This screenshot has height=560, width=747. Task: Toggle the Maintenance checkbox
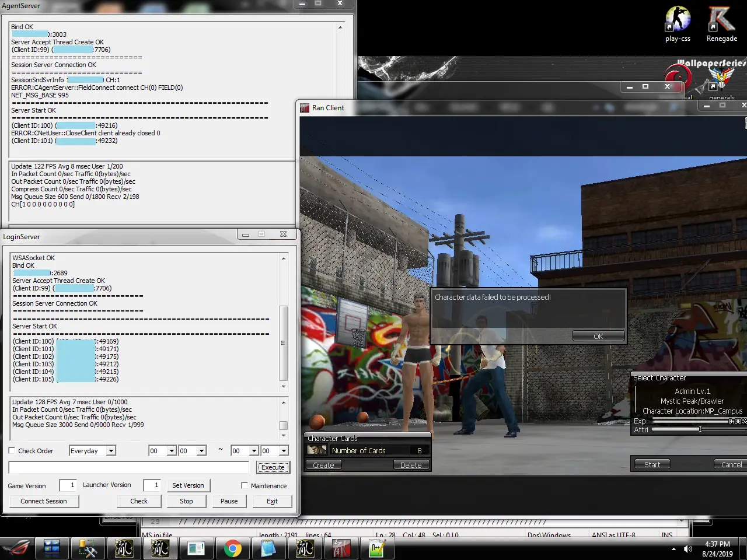click(245, 485)
